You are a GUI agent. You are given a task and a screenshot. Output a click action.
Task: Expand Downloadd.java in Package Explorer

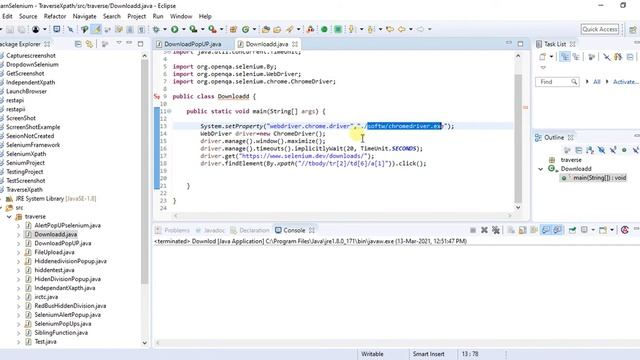[18, 235]
